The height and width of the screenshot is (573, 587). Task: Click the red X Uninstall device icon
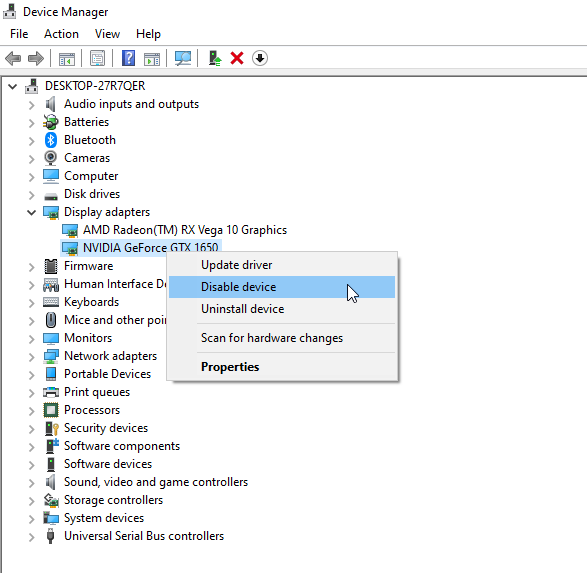pos(237,58)
